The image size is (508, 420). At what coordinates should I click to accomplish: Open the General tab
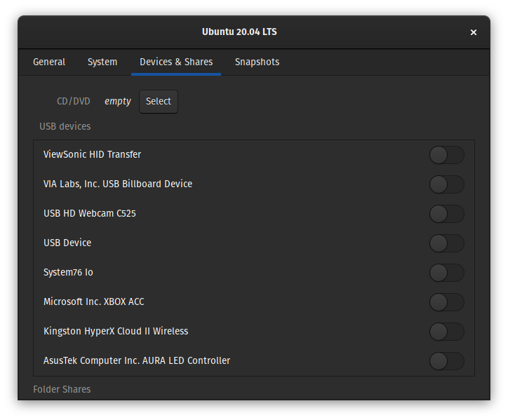(x=49, y=62)
